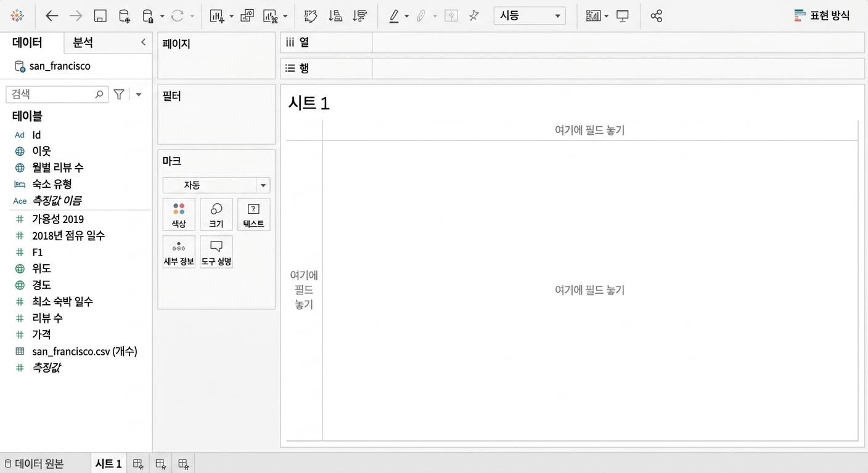Click the 크기 size marks button
868x473 pixels.
tap(216, 214)
